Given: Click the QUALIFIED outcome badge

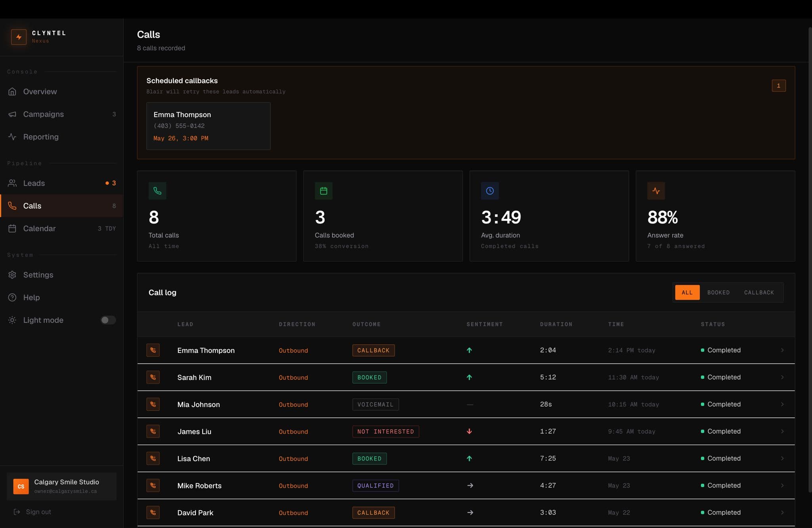Looking at the screenshot, I should [x=375, y=486].
